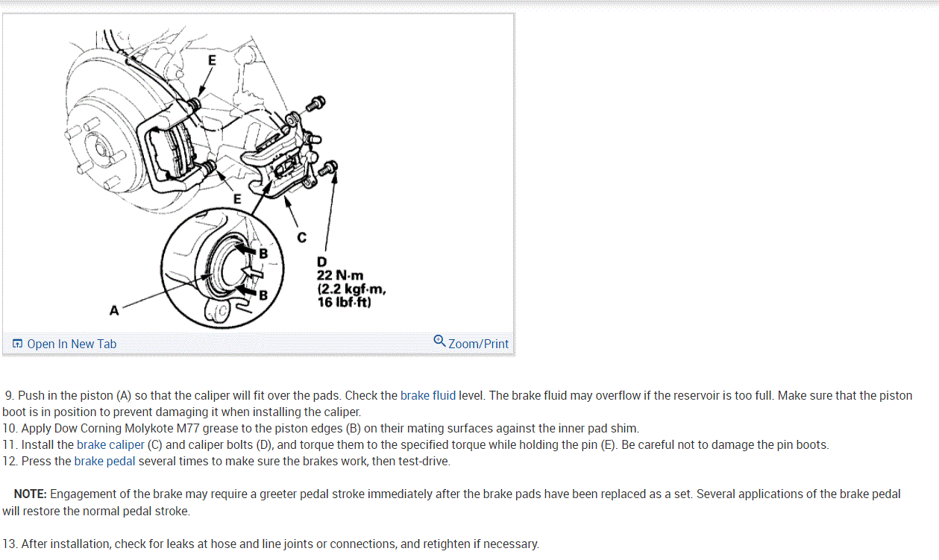Click the step 13 leak check instruction
Viewport: 939px width, 560px height.
click(271, 544)
